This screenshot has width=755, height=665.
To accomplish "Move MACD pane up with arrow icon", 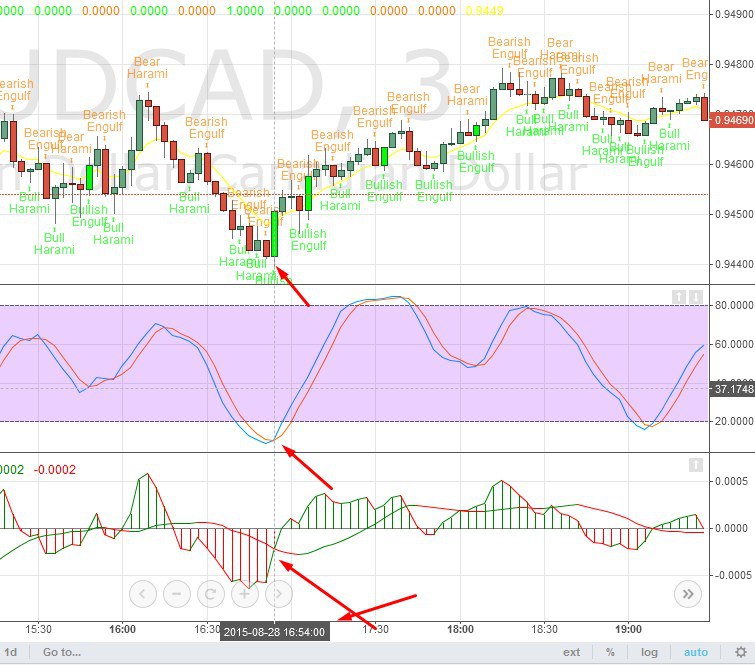I will coord(696,465).
